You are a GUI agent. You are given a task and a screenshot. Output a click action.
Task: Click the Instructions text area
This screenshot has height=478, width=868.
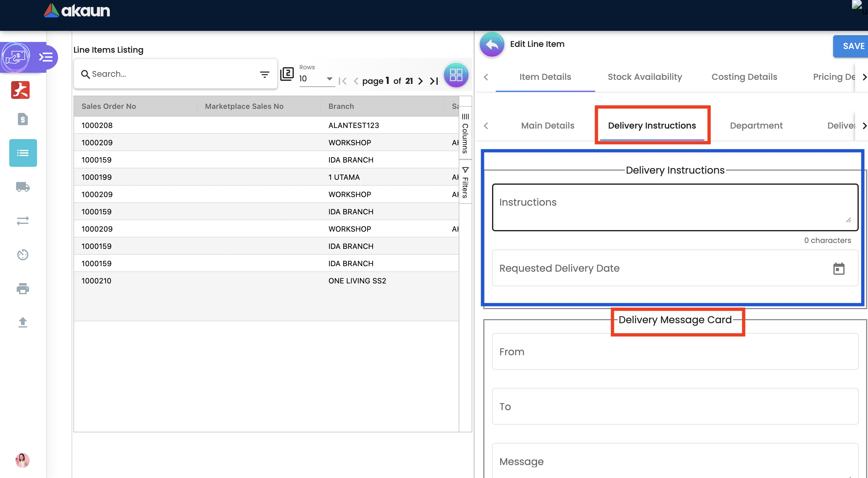point(674,207)
